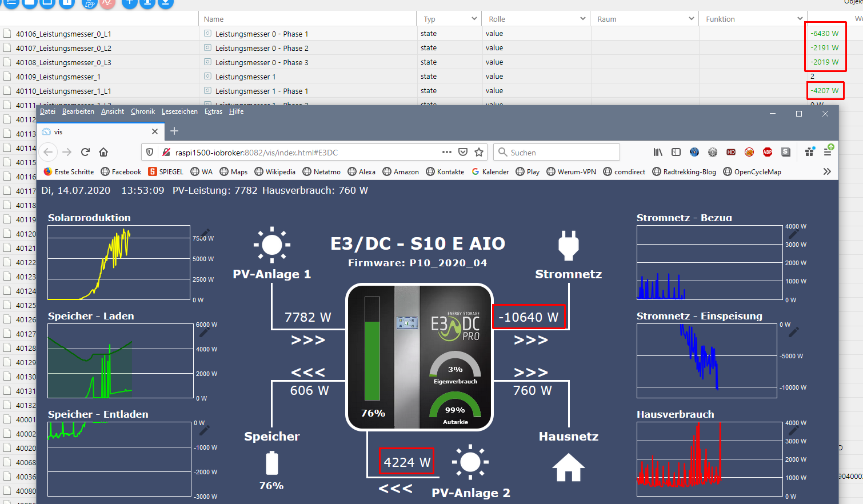
Task: Click the Stromnetz plug icon
Action: point(568,245)
